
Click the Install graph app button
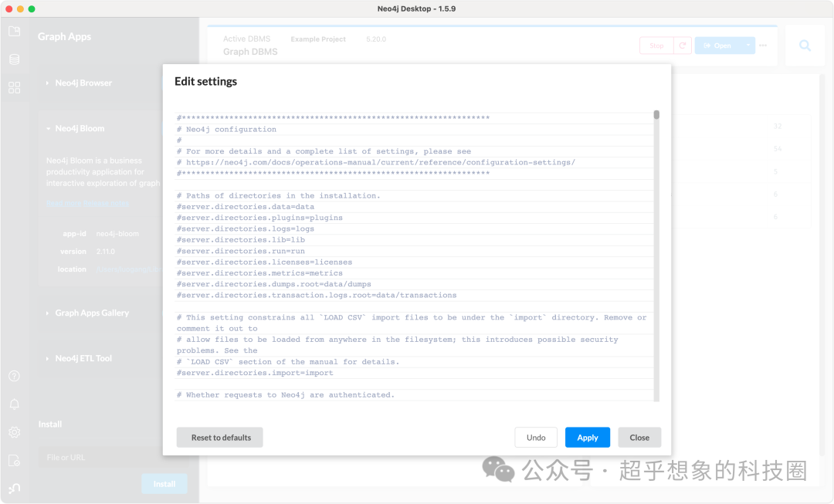tap(164, 484)
